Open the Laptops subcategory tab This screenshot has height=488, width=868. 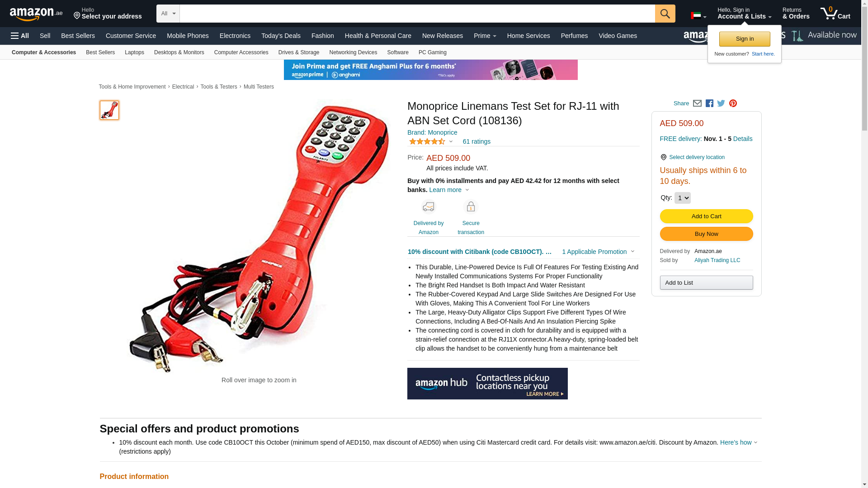click(x=134, y=52)
